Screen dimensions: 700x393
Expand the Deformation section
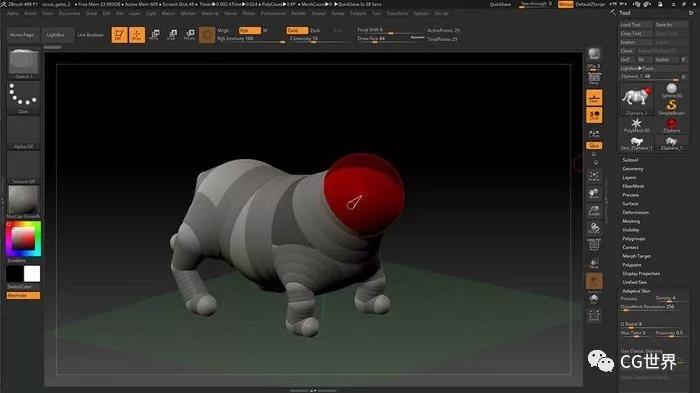(635, 213)
